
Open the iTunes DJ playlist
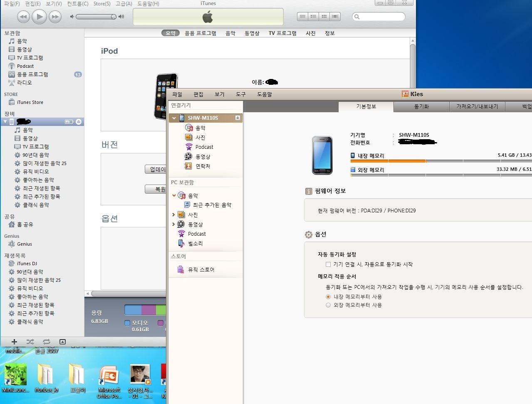[27, 264]
